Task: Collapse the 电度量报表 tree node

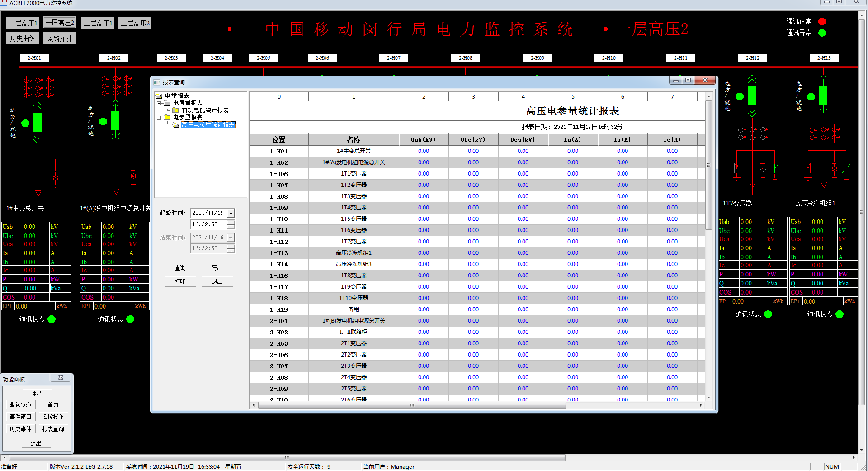Action: coord(159,103)
